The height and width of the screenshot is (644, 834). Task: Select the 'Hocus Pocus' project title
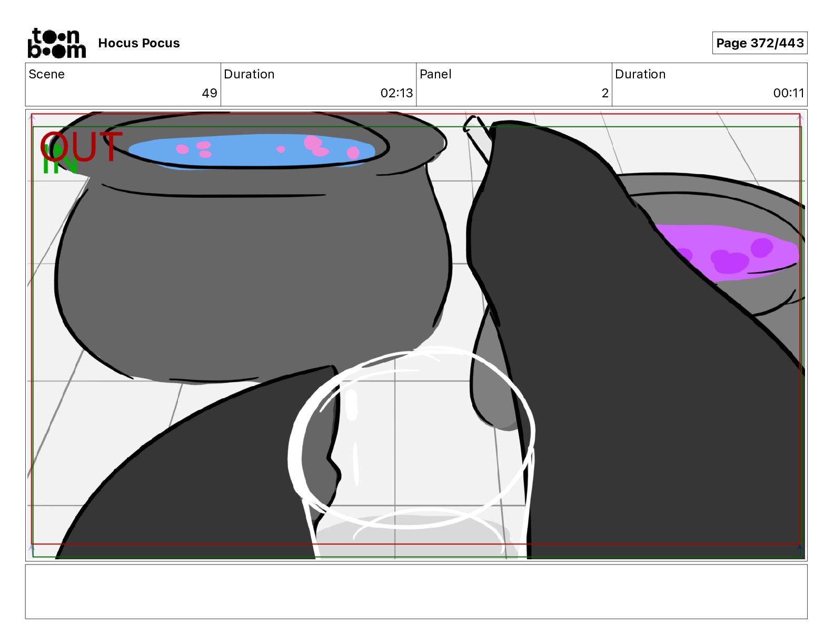click(139, 43)
